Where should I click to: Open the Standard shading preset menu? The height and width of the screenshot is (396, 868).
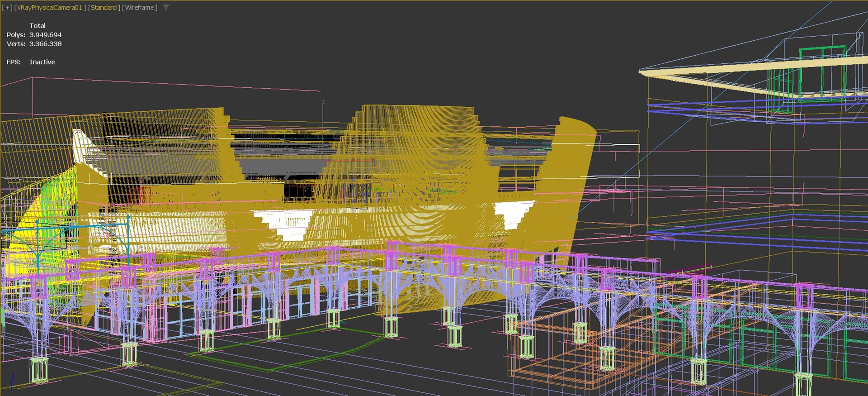click(104, 8)
